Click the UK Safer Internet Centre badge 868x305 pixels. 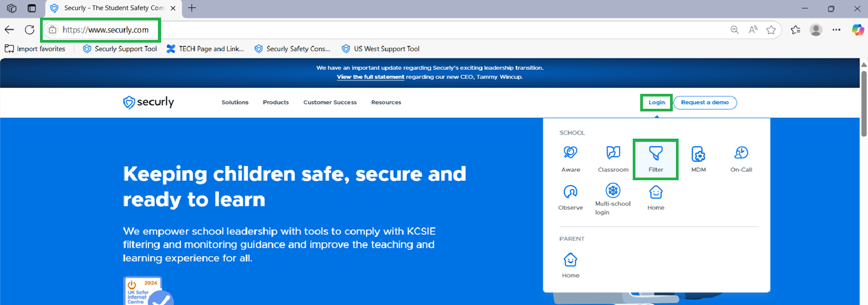pos(148,291)
